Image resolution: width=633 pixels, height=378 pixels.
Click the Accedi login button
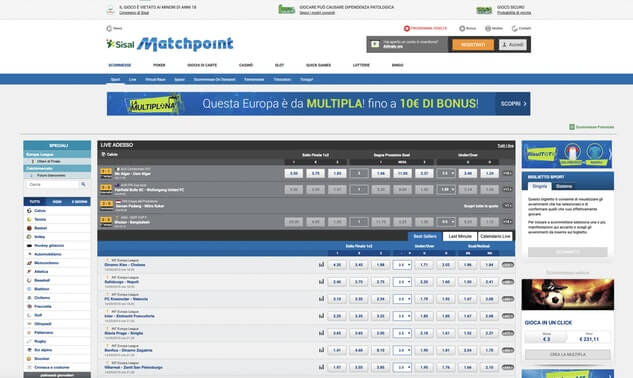pos(513,44)
